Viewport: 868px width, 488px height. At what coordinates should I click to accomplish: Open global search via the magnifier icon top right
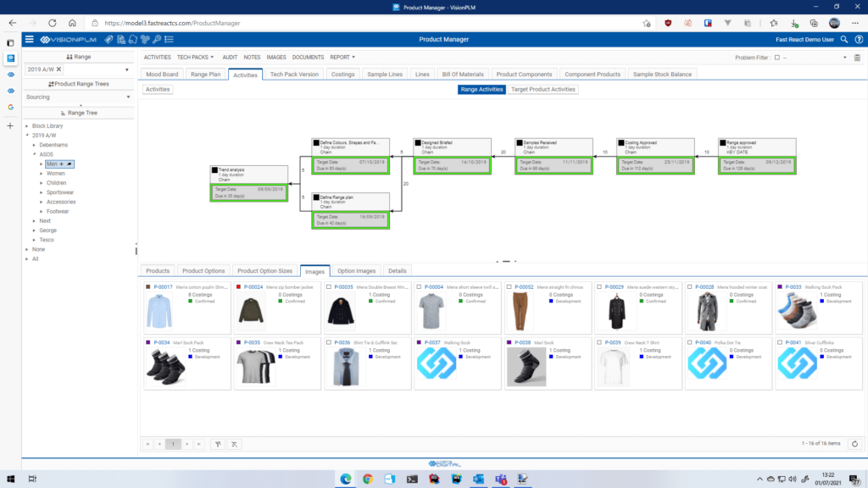pos(844,39)
